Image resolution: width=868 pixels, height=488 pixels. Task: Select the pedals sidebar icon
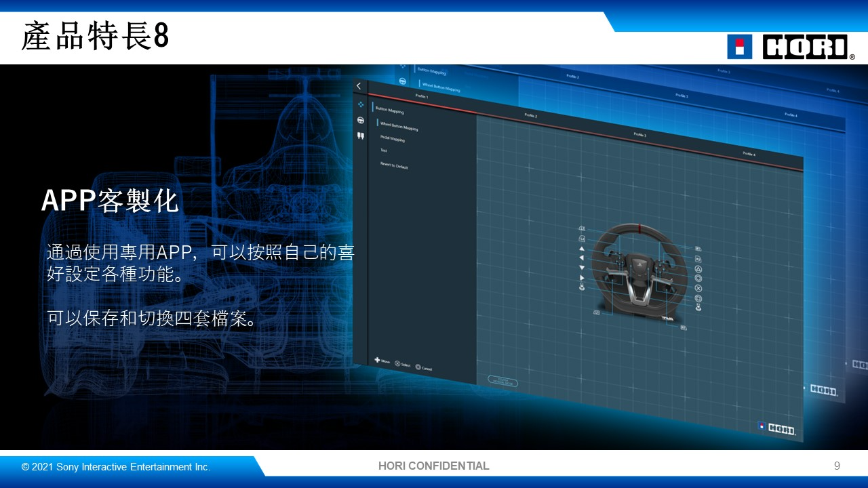coord(361,136)
